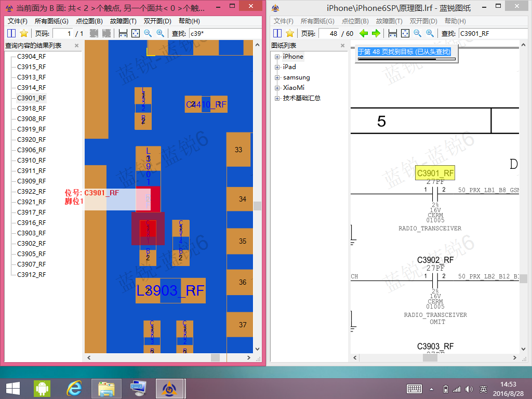Click the network signal tray icon
Screen dimensions: 532x399
[x=457, y=389]
